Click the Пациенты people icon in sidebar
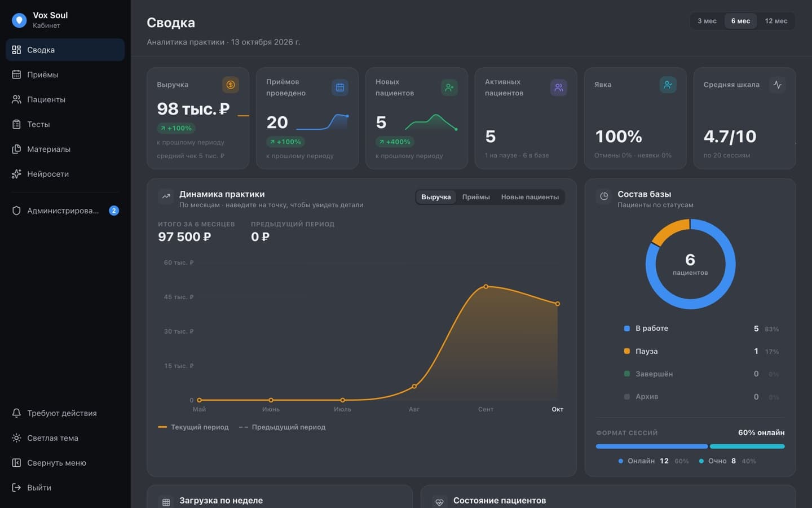The width and height of the screenshot is (812, 508). click(16, 99)
